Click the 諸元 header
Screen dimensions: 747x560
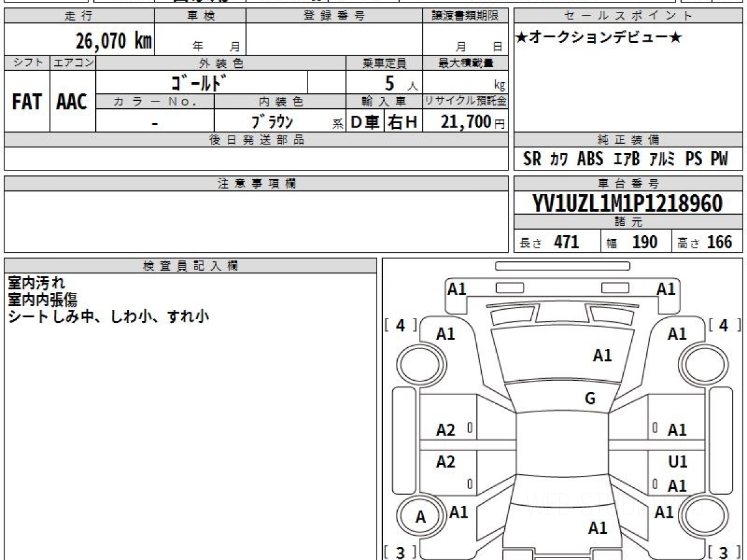(x=628, y=222)
